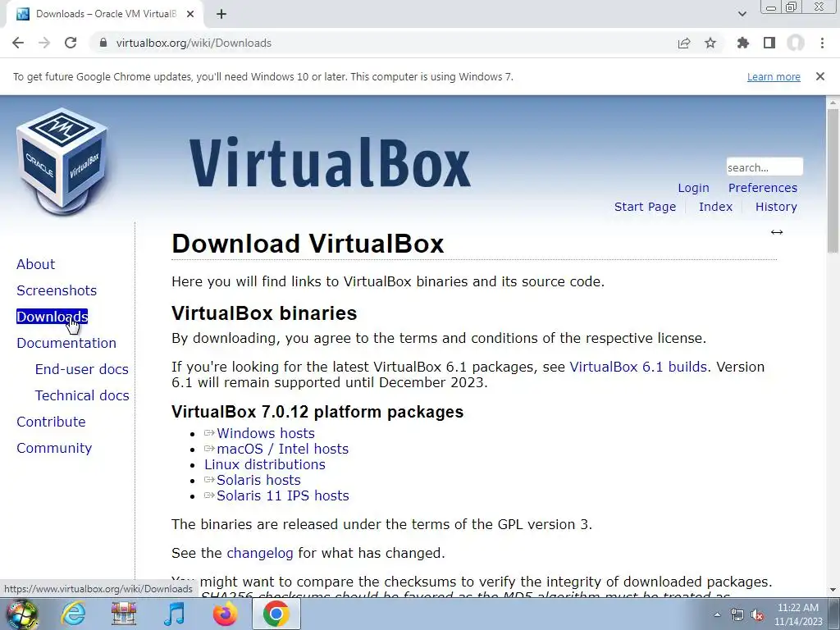The height and width of the screenshot is (630, 840).
Task: Open the Windows Start button
Action: (x=22, y=614)
